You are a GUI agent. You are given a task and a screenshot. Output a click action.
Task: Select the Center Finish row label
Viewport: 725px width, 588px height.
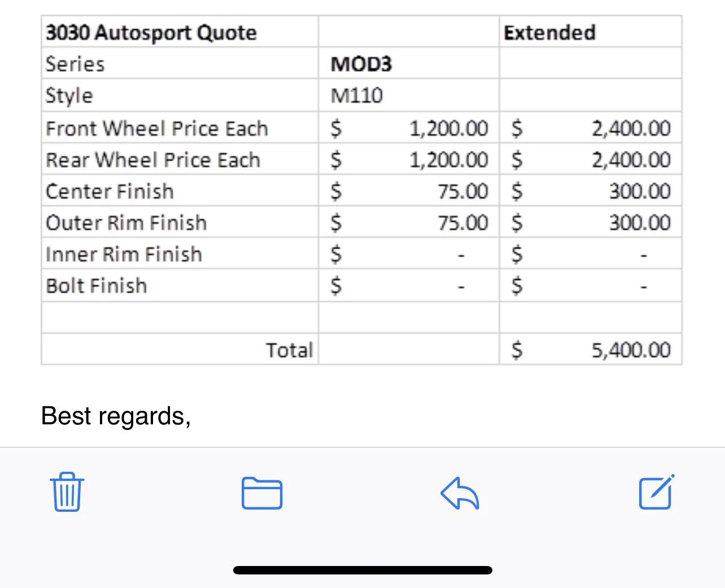[x=110, y=191]
